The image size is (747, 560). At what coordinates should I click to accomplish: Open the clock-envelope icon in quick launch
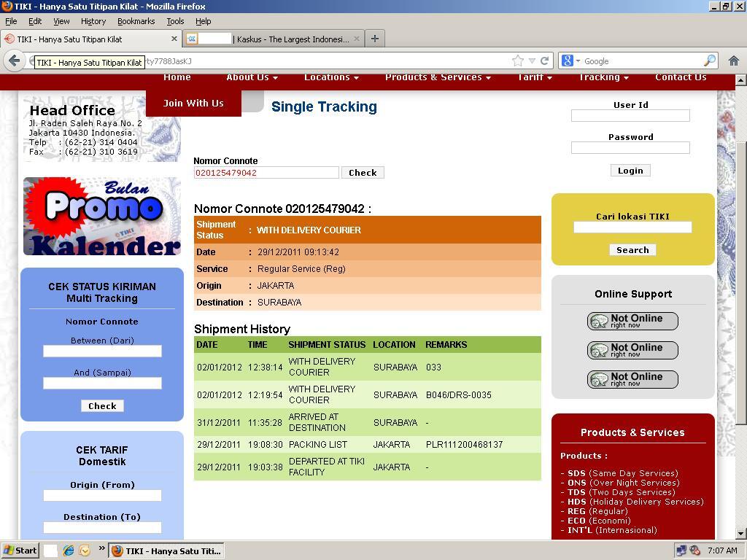(x=85, y=551)
